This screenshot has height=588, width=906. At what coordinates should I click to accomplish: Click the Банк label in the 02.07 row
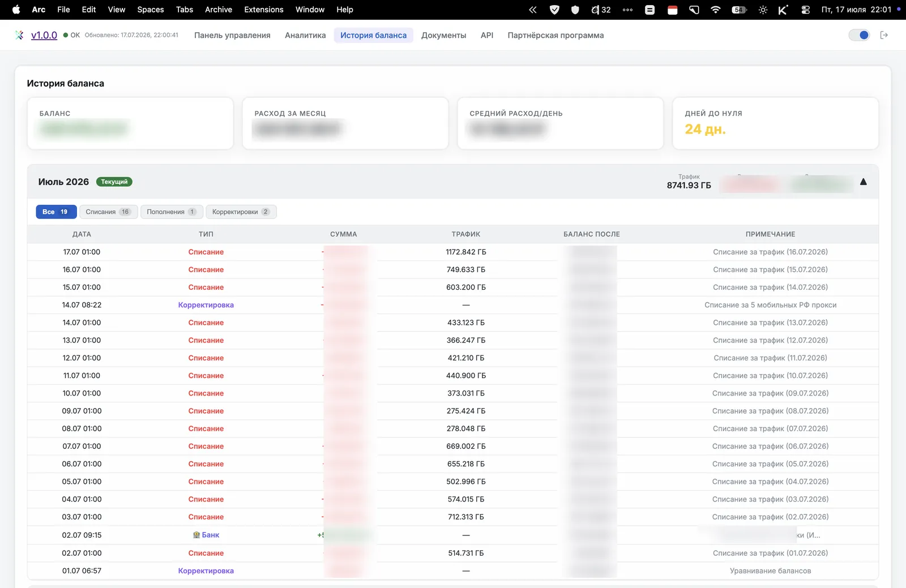coord(211,535)
